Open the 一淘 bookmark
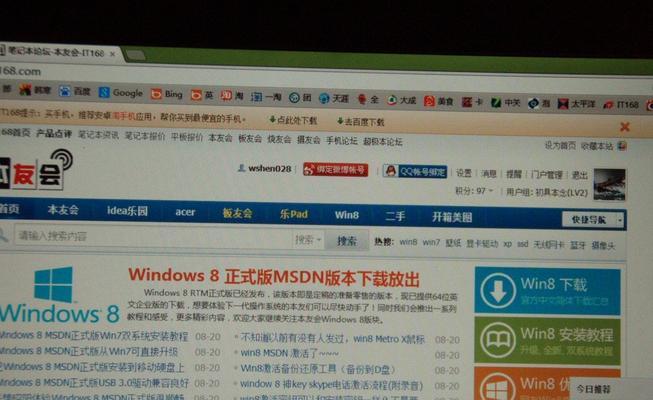This screenshot has width=653, height=400. click(266, 97)
